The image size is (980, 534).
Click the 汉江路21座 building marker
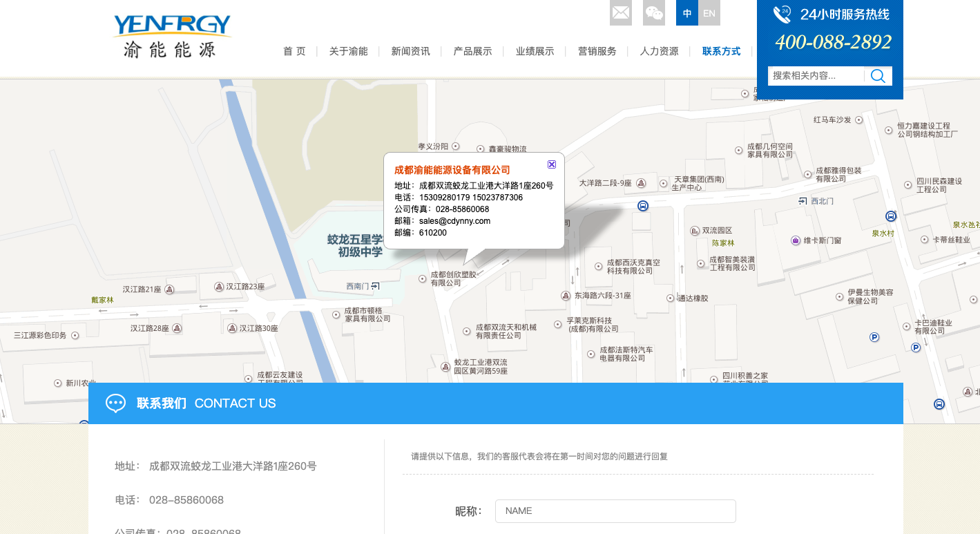tap(169, 289)
